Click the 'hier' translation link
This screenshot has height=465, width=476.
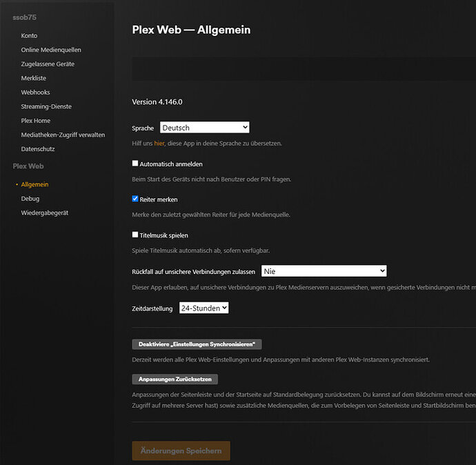[159, 144]
